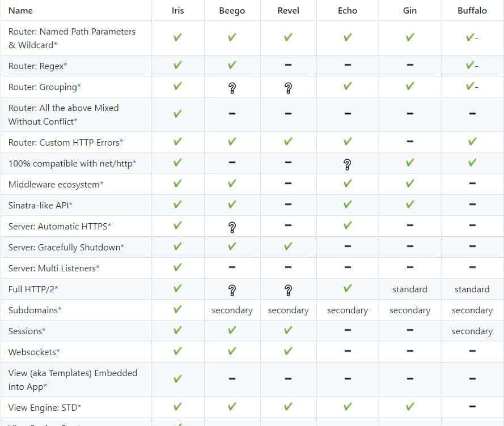Select the Iris column header
This screenshot has width=504, height=426.
pos(177,10)
